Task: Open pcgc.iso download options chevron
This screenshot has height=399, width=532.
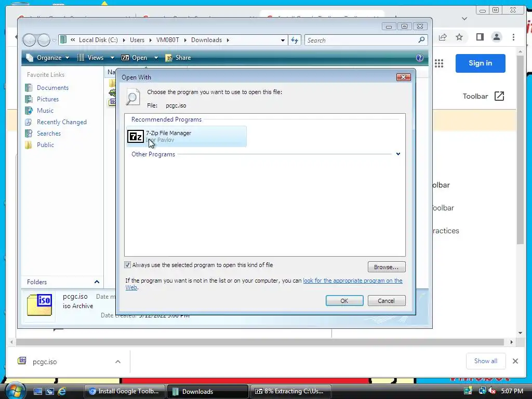Action: point(118,362)
